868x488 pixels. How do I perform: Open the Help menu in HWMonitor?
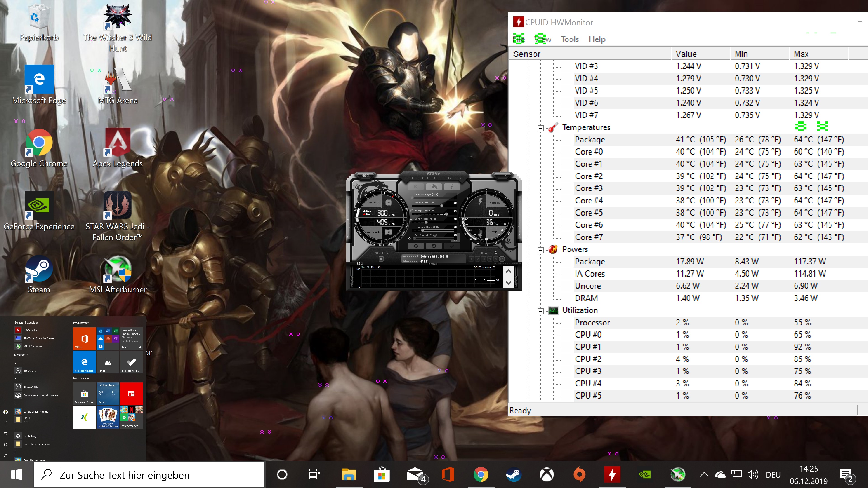click(x=597, y=39)
